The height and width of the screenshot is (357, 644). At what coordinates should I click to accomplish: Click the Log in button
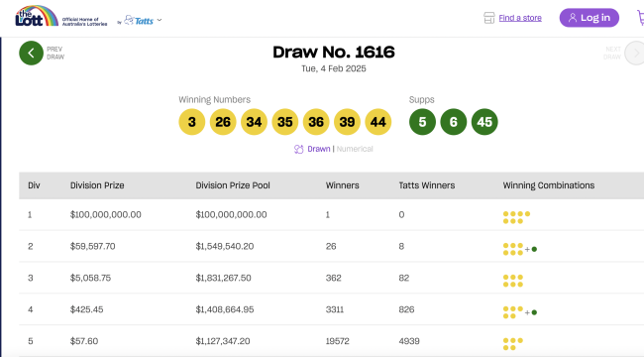pos(589,18)
